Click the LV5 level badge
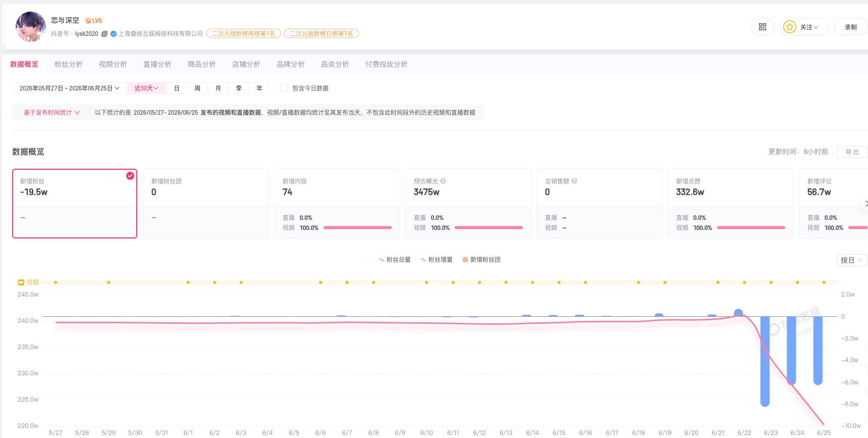The height and width of the screenshot is (438, 868). pyautogui.click(x=94, y=20)
